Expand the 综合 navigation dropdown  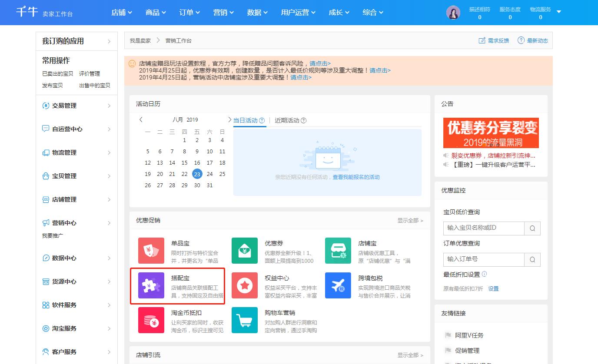click(x=372, y=13)
